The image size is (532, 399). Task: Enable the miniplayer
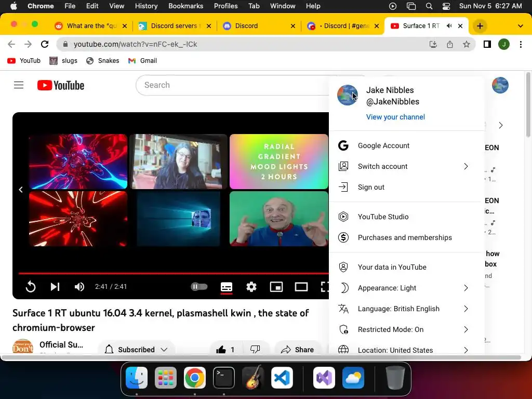click(x=276, y=287)
